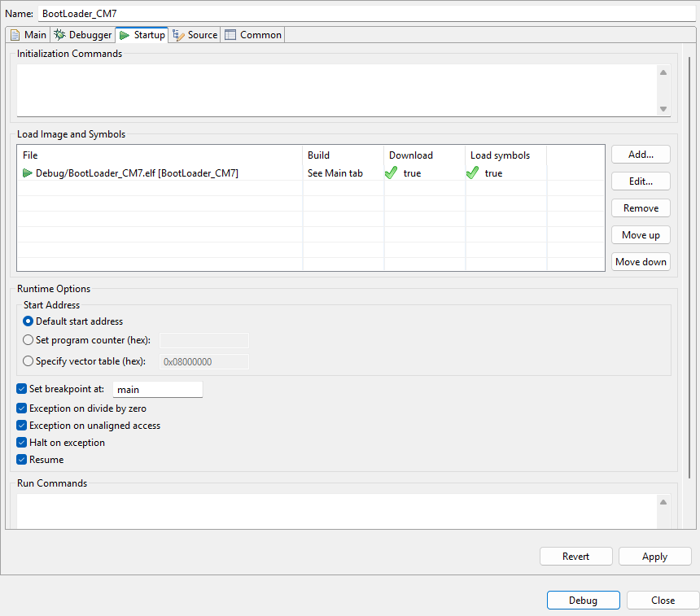This screenshot has width=700, height=616.
Task: Click the Source tab icon
Action: pyautogui.click(x=178, y=35)
